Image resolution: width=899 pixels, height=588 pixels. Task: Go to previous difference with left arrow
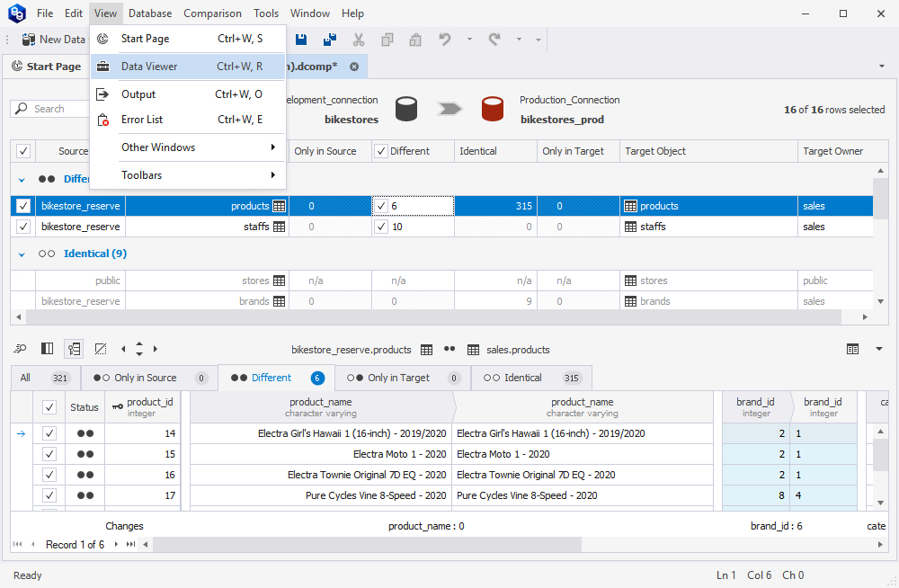pos(123,349)
